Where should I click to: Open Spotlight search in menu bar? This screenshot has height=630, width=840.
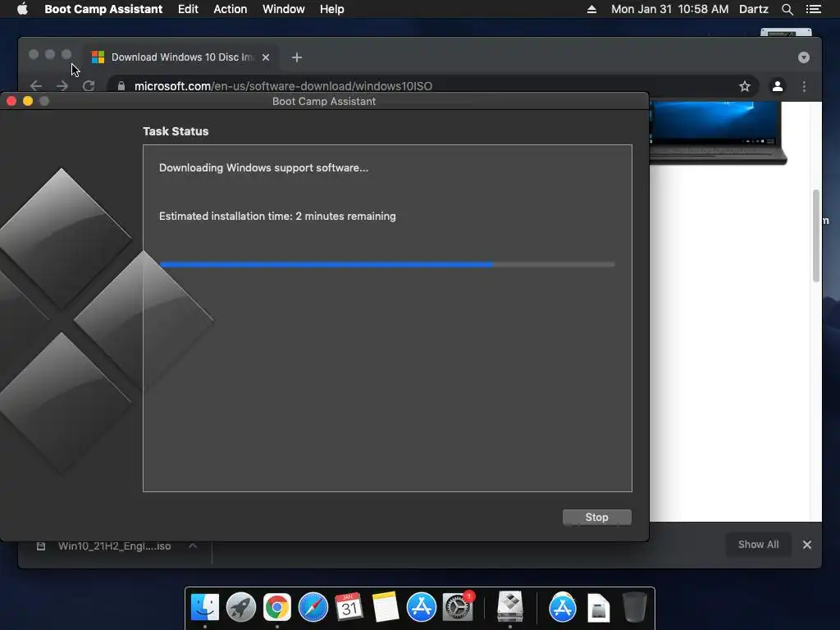787,9
